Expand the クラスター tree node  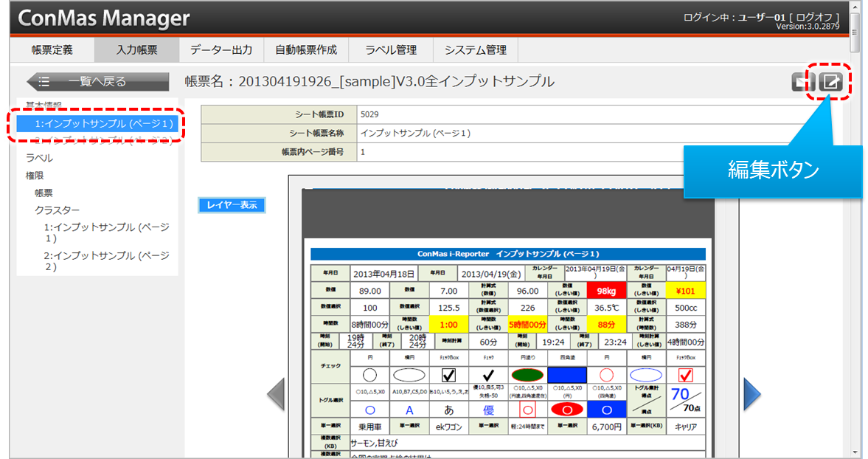[57, 210]
